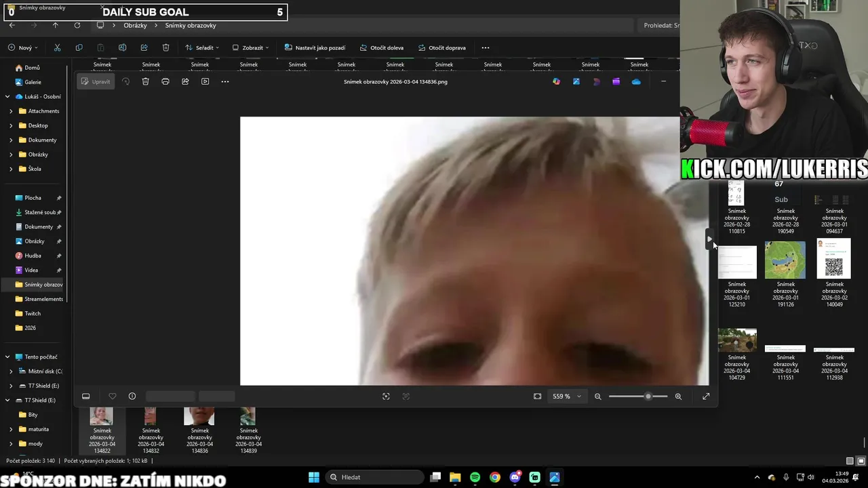Select pinned Videa folder
This screenshot has height=488, width=868.
pos(31,270)
